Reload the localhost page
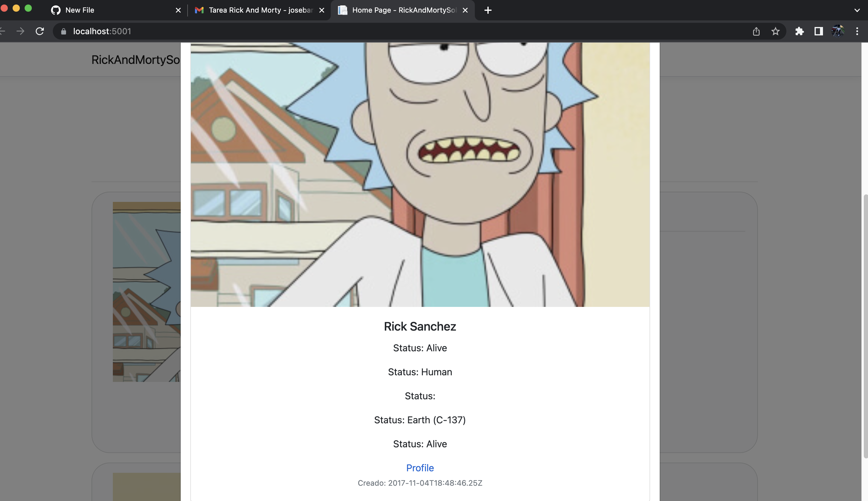The width and height of the screenshot is (868, 501). coord(40,31)
